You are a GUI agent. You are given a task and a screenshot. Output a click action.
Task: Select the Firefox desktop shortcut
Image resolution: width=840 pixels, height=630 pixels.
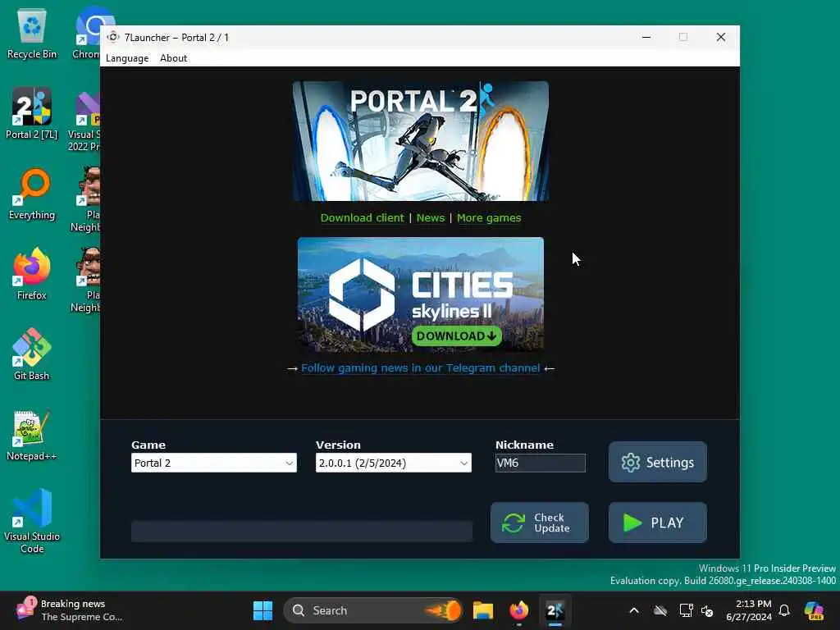(x=32, y=274)
